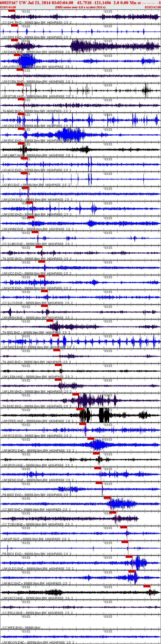Select the red pick flag on UW.RVC trace
Viewport: 161px width, 644px height.
coord(21,128)
